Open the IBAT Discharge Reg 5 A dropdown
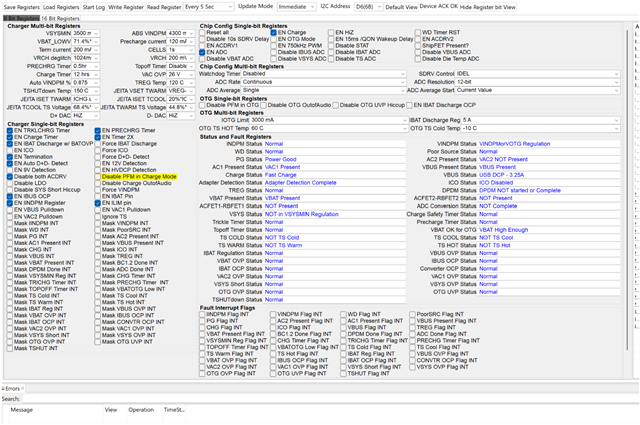The width and height of the screenshot is (640, 425). (x=541, y=120)
